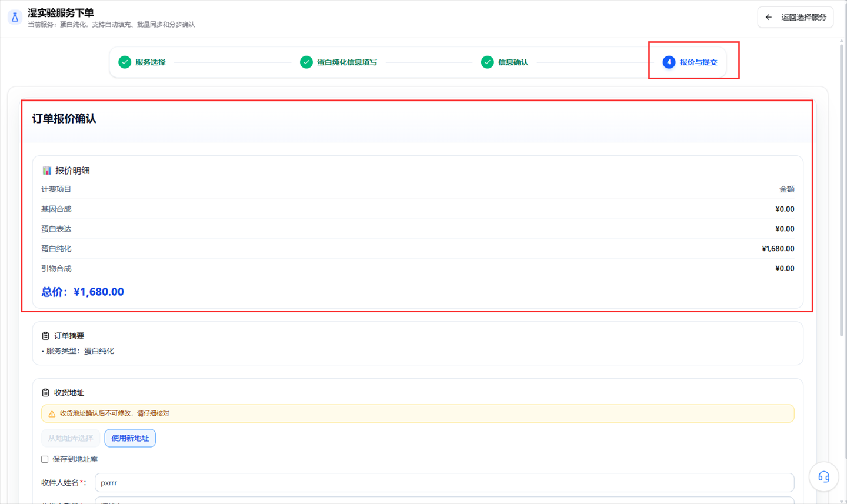
Task: Click the ¥0.00 amount for 基因合成
Action: (785, 209)
